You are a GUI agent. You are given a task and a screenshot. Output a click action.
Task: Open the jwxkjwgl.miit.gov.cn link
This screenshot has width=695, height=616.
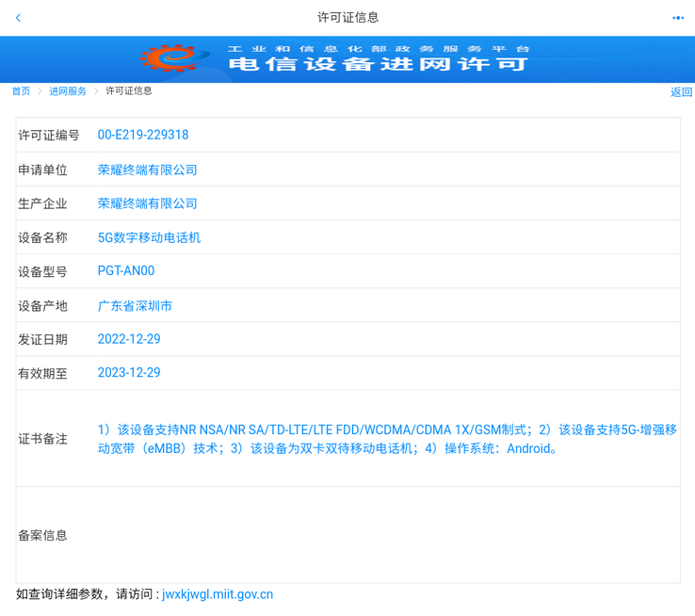click(x=218, y=594)
